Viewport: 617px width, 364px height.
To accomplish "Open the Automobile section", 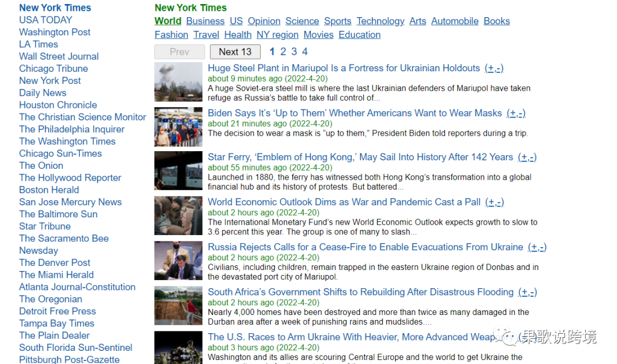I will [x=455, y=21].
